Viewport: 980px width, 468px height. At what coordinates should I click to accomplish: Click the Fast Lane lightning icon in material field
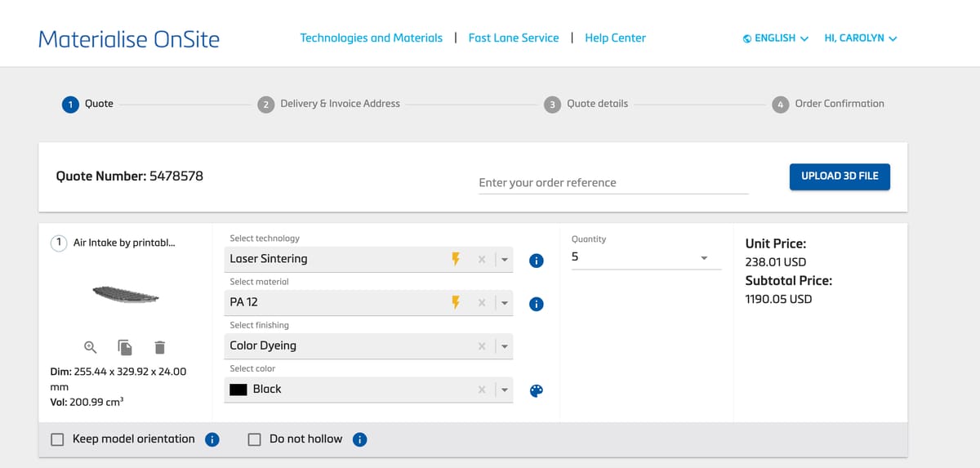[457, 302]
